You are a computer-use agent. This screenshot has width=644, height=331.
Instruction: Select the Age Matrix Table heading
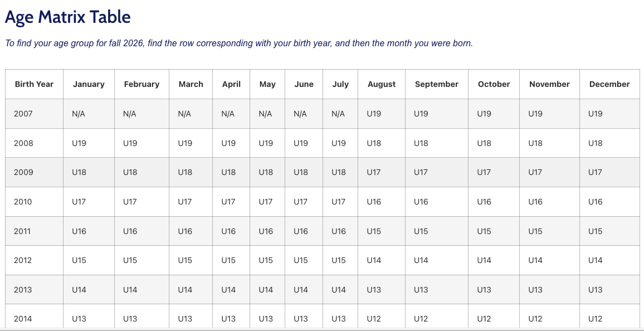(67, 17)
